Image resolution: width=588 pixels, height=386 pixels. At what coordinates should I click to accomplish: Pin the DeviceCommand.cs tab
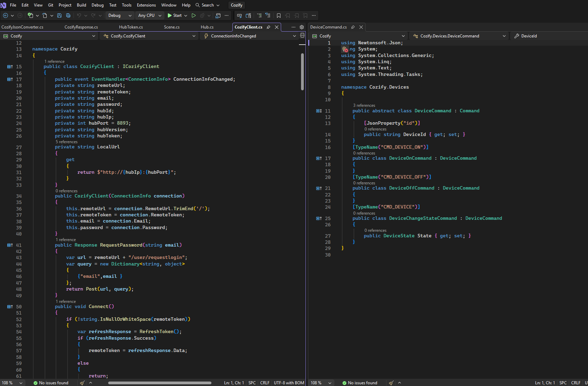tap(353, 27)
